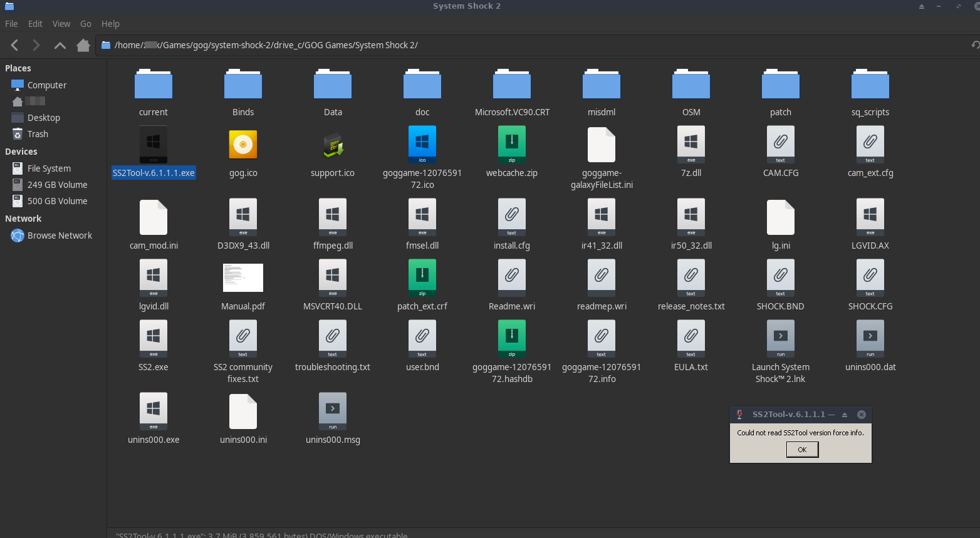Open the patch folder icon
The width and height of the screenshot is (980, 538).
781,84
